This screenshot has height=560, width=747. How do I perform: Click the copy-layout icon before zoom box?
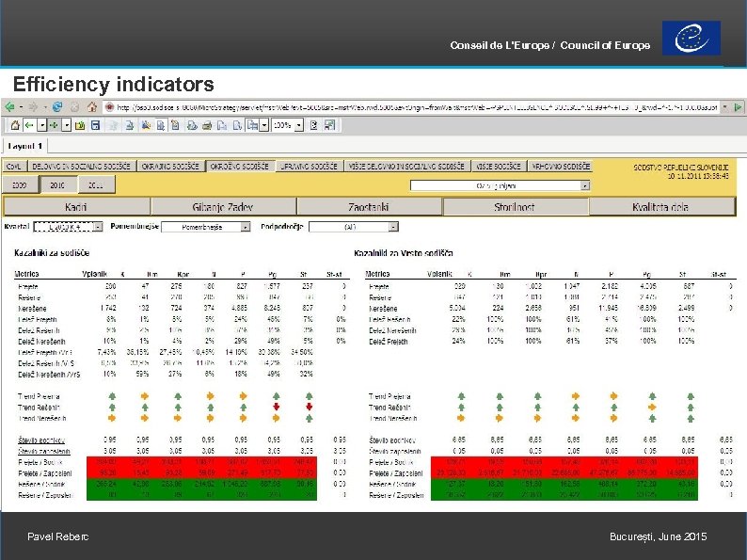[x=252, y=125]
